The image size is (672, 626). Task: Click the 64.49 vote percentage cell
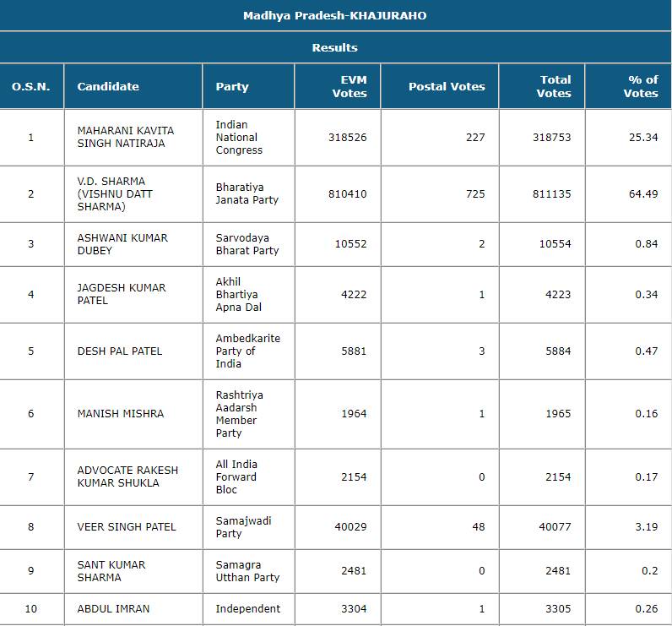coord(643,193)
